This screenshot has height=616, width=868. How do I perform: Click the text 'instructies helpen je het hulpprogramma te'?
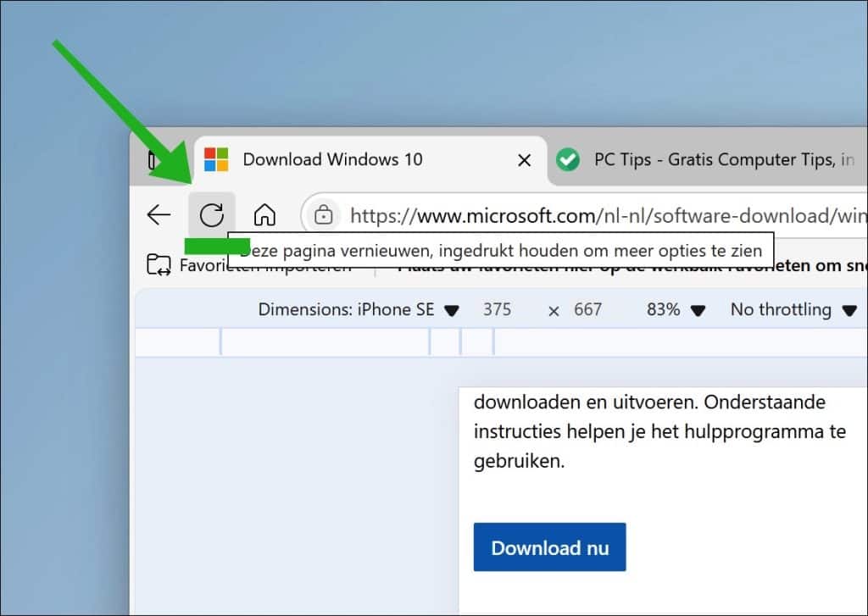[659, 431]
